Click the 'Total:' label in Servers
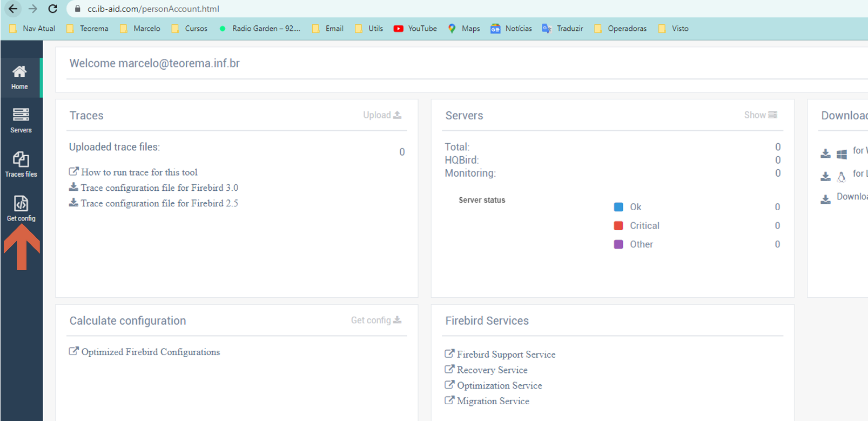 (457, 147)
